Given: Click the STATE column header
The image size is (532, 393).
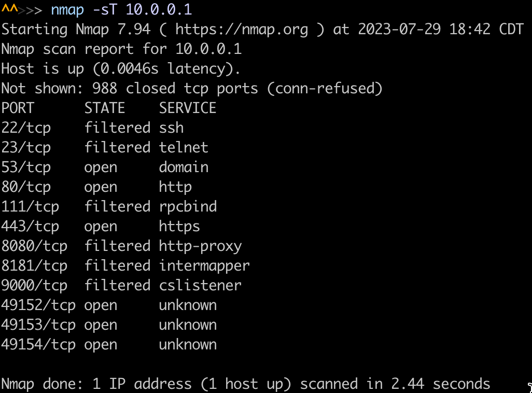Looking at the screenshot, I should 105,108.
